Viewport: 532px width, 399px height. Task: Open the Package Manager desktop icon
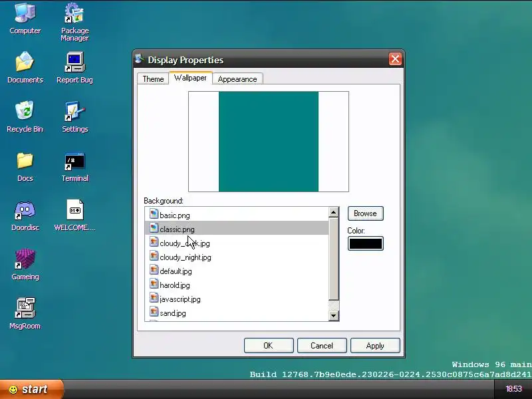74,22
